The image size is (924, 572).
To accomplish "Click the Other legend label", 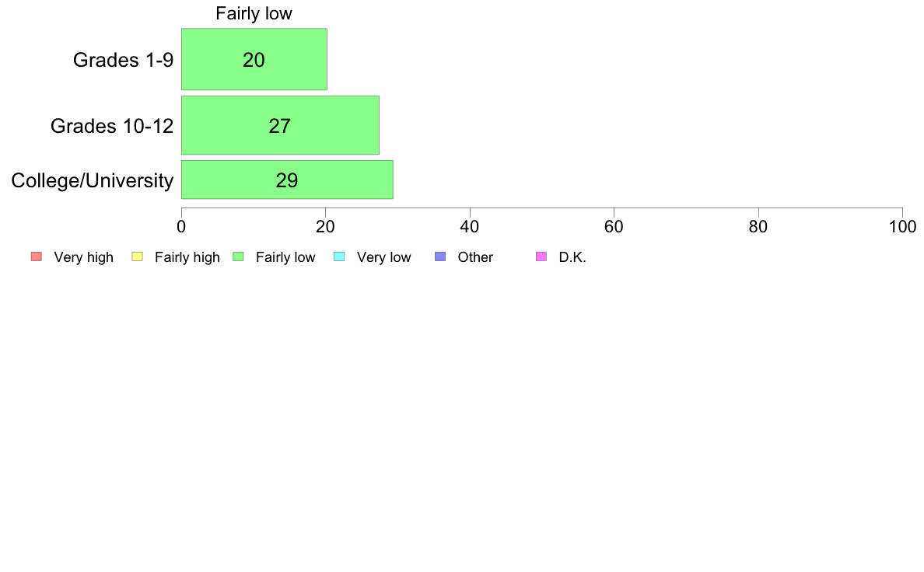I will pos(475,257).
